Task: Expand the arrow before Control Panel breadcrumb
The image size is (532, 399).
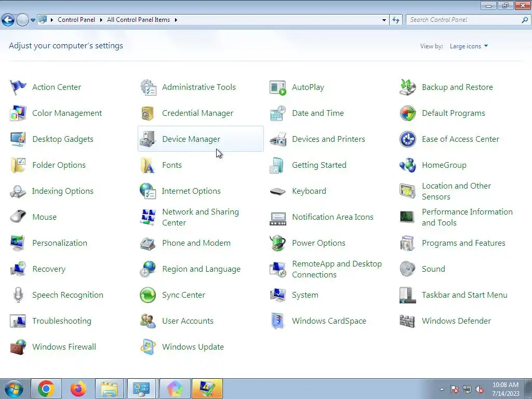Action: tap(52, 20)
